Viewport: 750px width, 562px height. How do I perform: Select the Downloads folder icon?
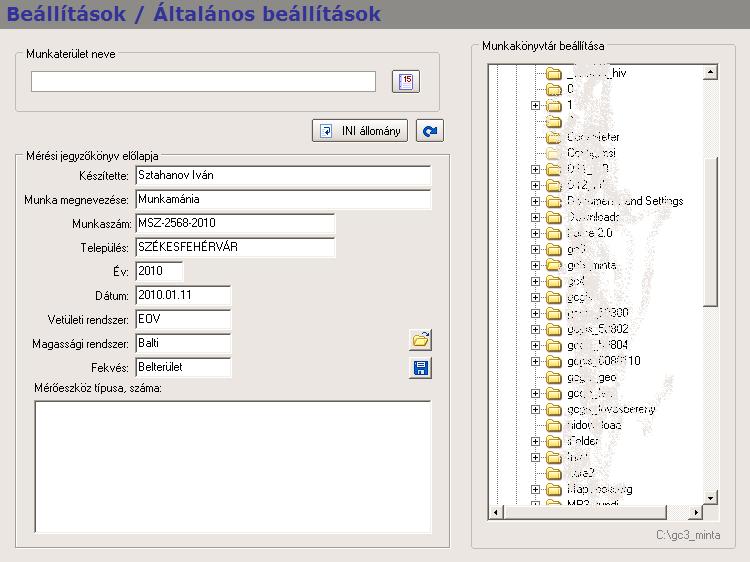click(x=554, y=218)
